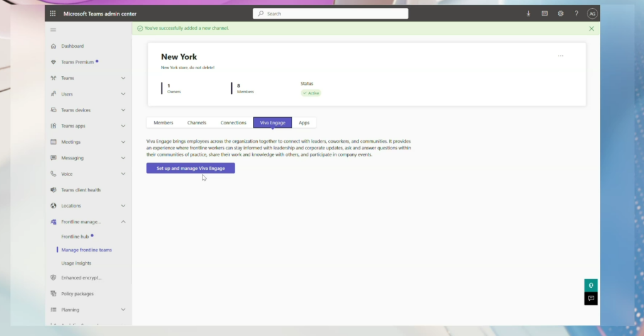
Task: Expand the Teams devices chevron
Action: coord(123,110)
